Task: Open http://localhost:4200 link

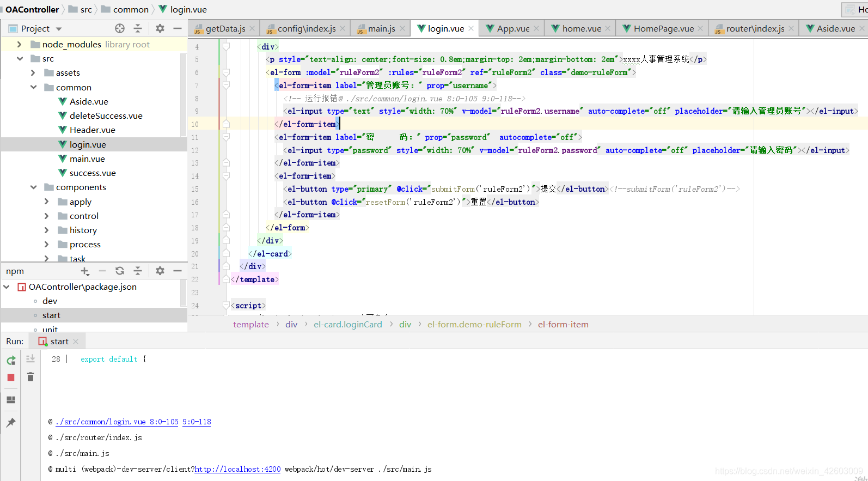Action: pyautogui.click(x=237, y=469)
